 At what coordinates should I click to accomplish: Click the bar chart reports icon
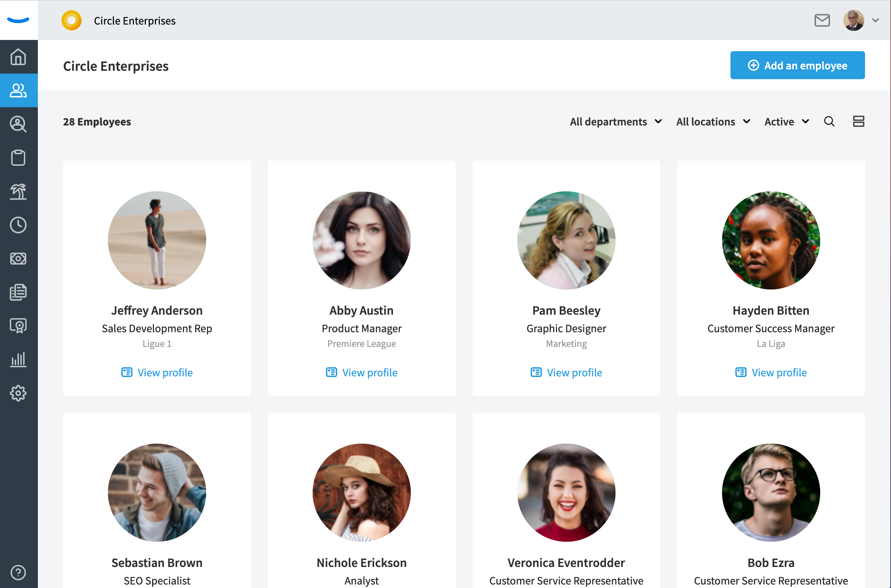click(x=18, y=359)
